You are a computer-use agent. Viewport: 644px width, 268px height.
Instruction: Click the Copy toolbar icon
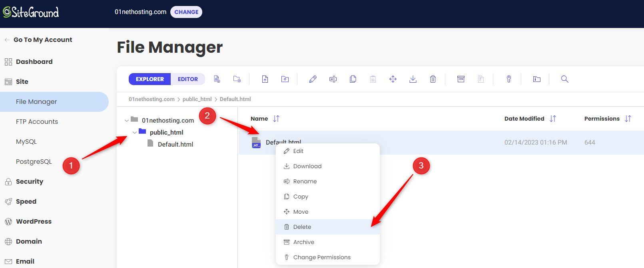coord(353,79)
